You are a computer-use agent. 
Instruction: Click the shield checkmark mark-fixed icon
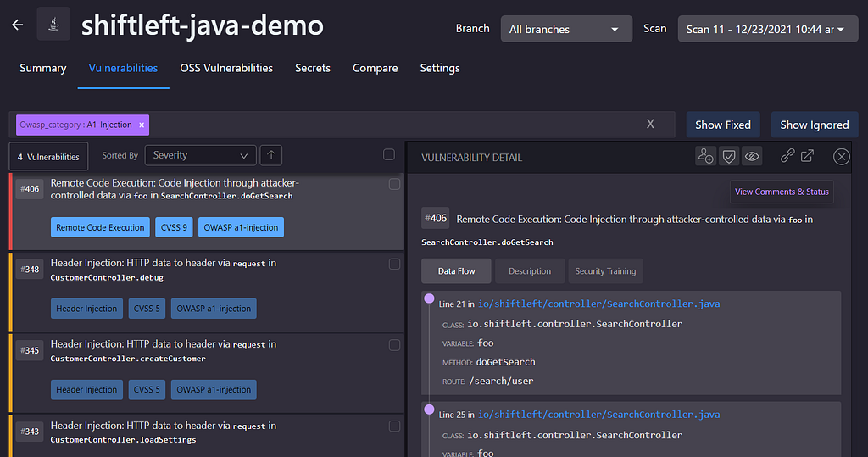(x=728, y=156)
